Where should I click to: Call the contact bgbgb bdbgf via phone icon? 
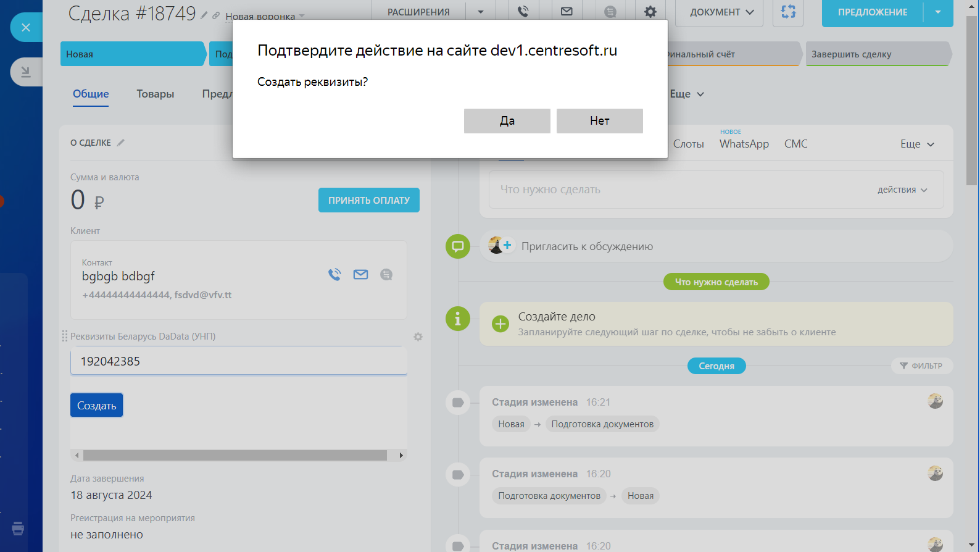334,275
